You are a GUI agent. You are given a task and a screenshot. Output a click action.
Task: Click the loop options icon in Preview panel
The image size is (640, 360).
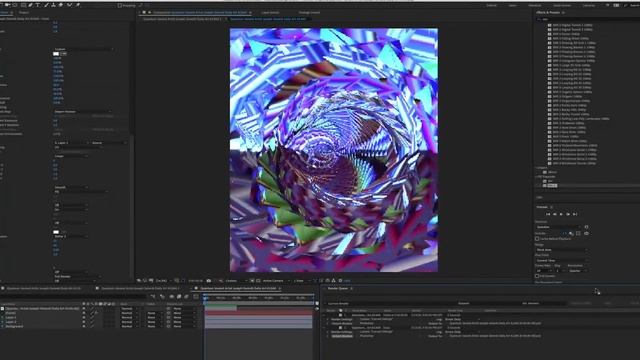point(587,233)
